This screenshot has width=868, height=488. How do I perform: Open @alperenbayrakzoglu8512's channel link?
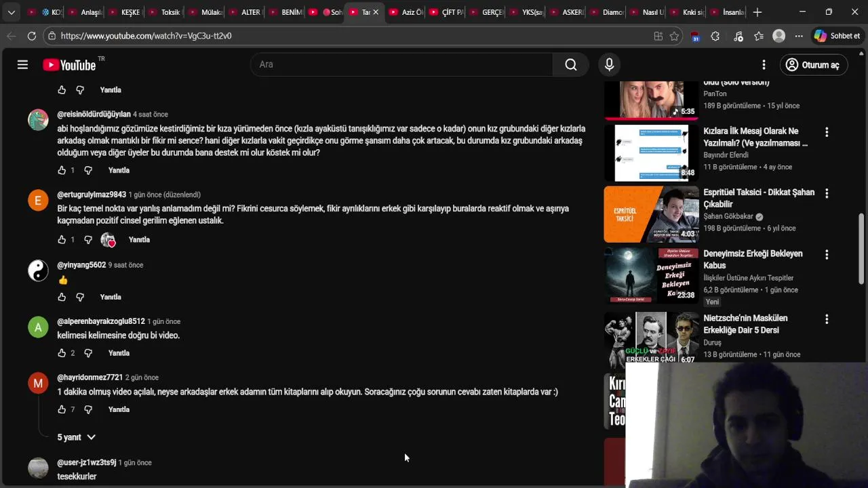coord(101,321)
